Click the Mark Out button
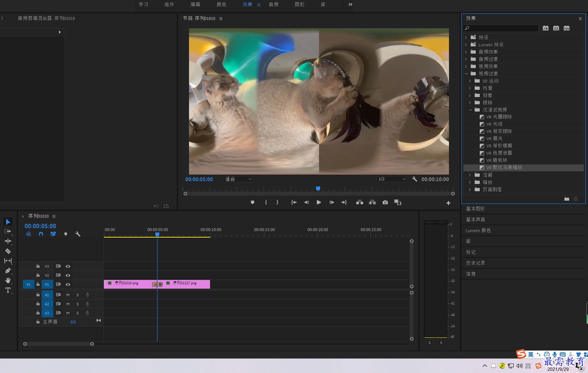The height and width of the screenshot is (373, 588). (x=278, y=202)
